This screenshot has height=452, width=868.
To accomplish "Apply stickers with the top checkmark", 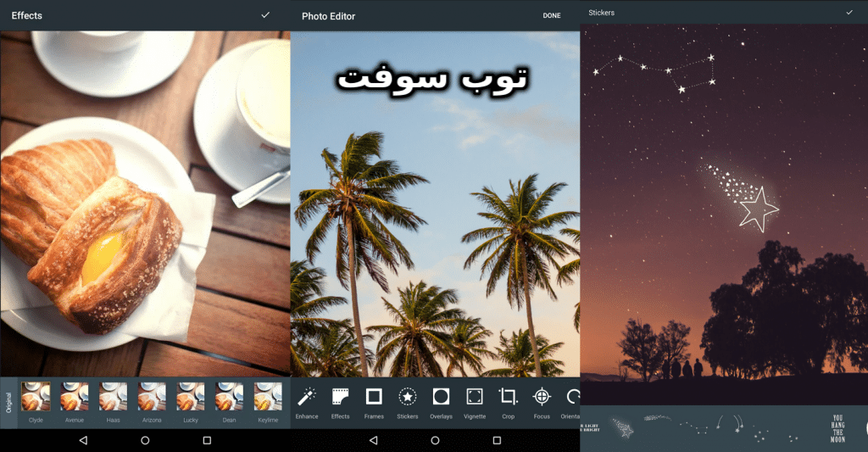I will 849,12.
